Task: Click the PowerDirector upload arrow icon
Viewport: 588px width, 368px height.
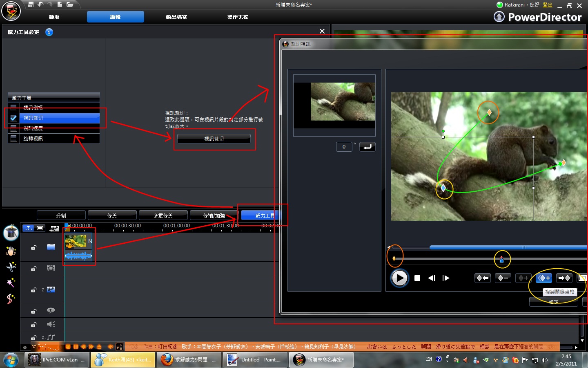Action: tap(499, 17)
